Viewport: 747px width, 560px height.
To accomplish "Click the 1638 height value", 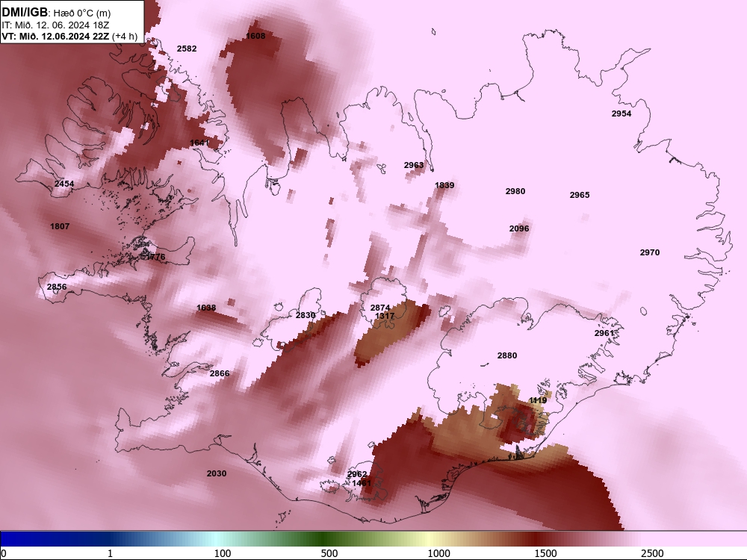I will pyautogui.click(x=206, y=308).
